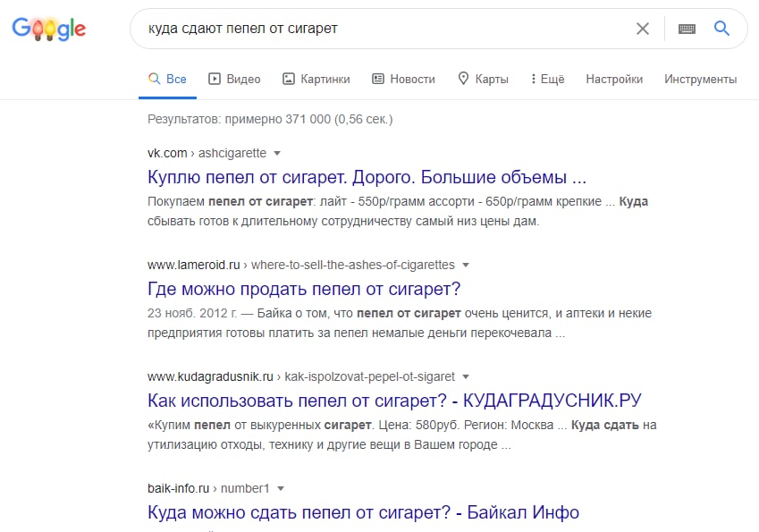Image resolution: width=759 pixels, height=532 pixels.
Task: Click the Google logo
Action: click(x=49, y=29)
